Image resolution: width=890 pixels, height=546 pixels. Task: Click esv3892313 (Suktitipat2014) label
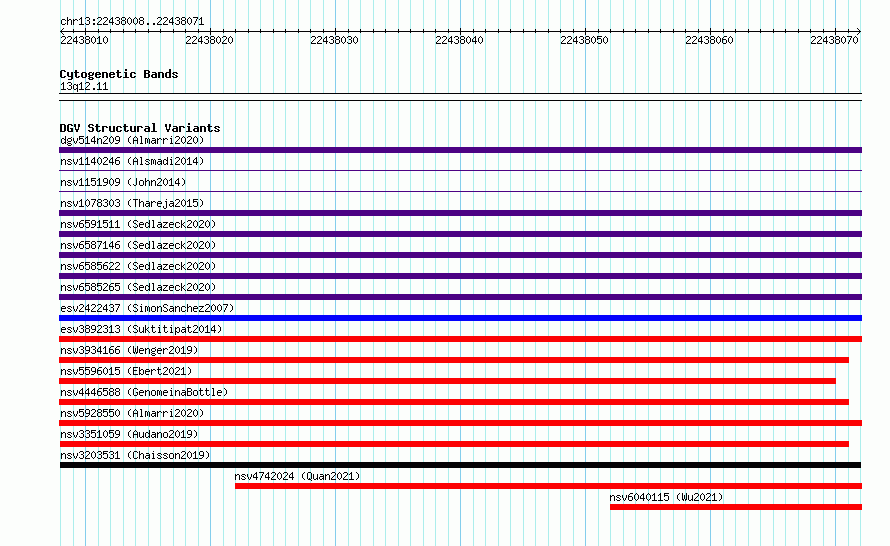(x=141, y=329)
